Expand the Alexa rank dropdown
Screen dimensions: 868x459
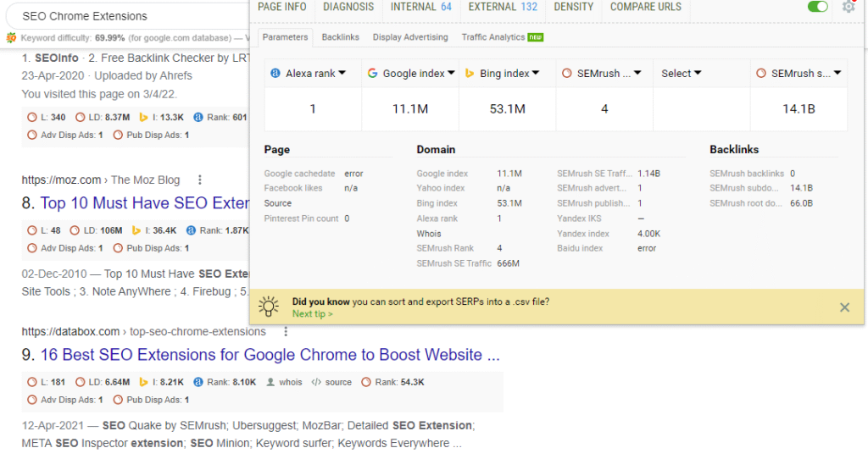[342, 74]
